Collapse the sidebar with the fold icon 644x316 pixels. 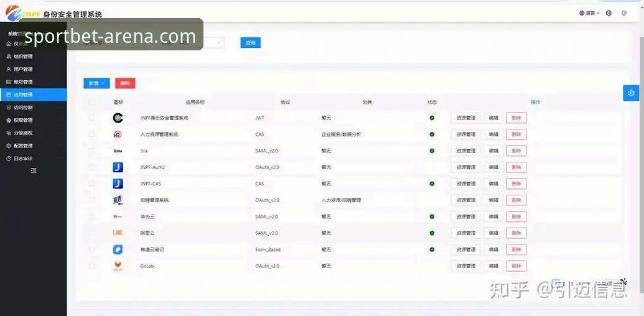tap(34, 170)
